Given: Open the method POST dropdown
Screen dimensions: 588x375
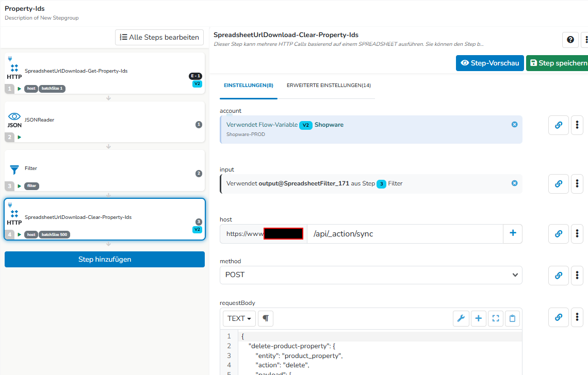Looking at the screenshot, I should [x=371, y=275].
